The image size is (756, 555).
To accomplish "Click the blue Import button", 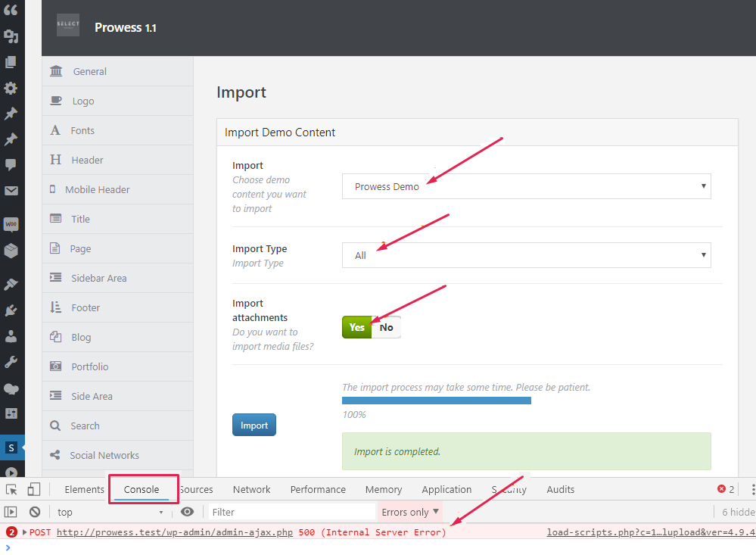I will (254, 425).
